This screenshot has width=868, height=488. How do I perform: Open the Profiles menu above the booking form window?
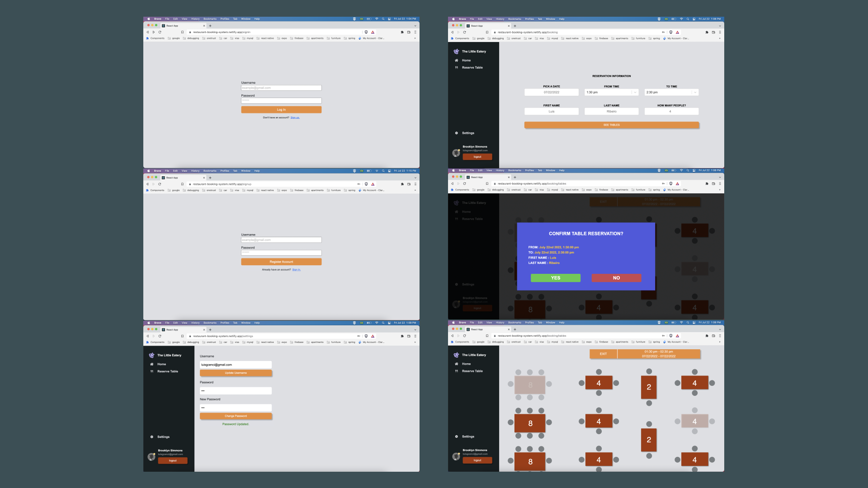coord(529,19)
